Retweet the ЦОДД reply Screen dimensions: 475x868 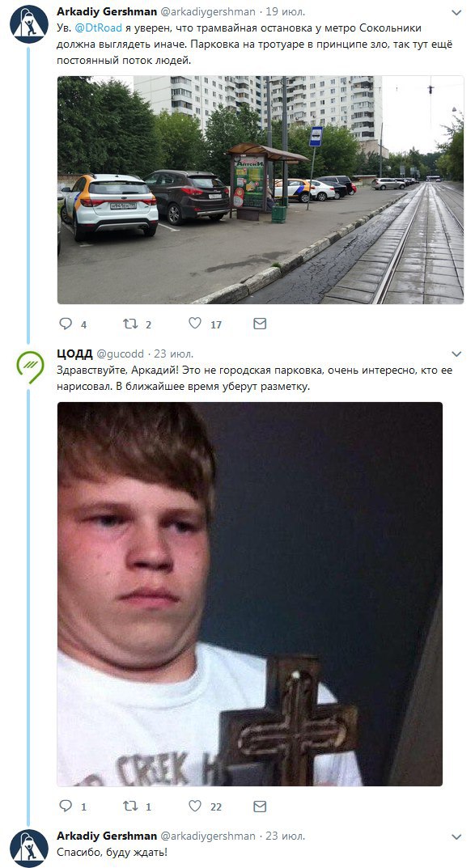point(130,806)
